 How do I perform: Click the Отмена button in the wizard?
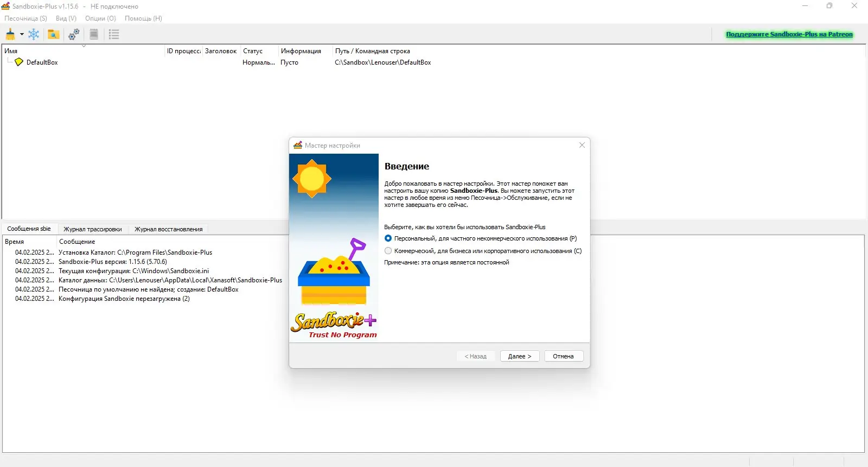(563, 356)
